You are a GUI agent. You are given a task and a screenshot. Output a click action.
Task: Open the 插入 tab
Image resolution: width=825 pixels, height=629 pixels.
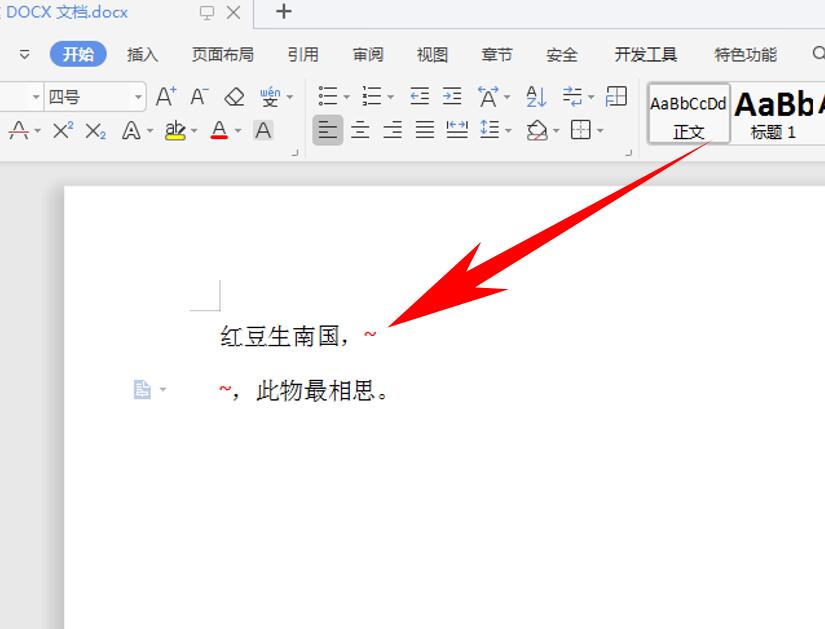click(143, 54)
